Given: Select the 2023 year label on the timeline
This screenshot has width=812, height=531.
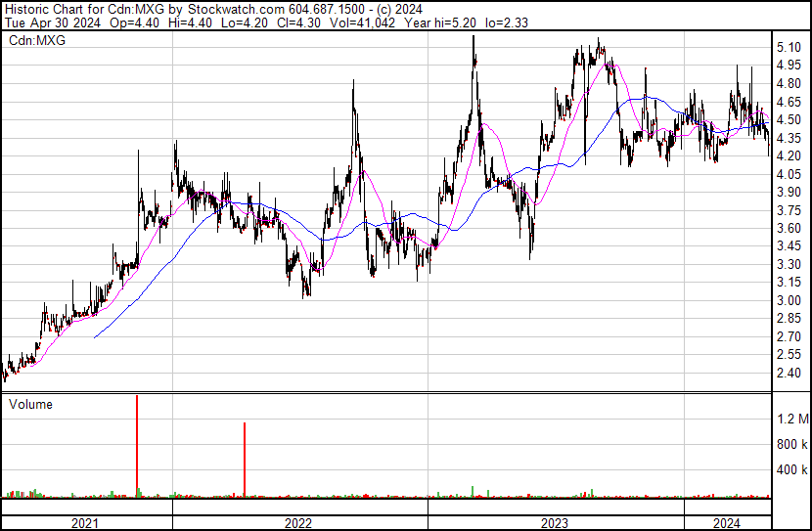Looking at the screenshot, I should tap(555, 523).
